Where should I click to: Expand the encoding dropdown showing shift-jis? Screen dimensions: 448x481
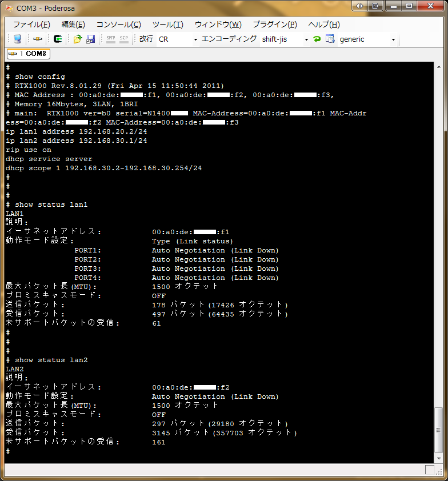coord(284,39)
